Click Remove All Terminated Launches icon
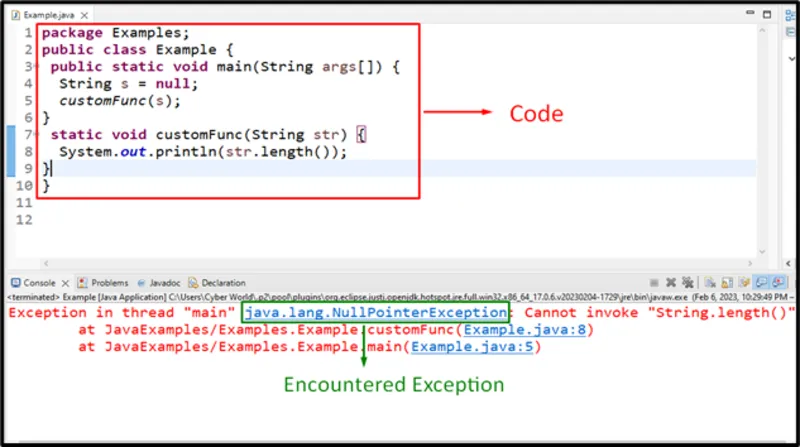 (687, 282)
